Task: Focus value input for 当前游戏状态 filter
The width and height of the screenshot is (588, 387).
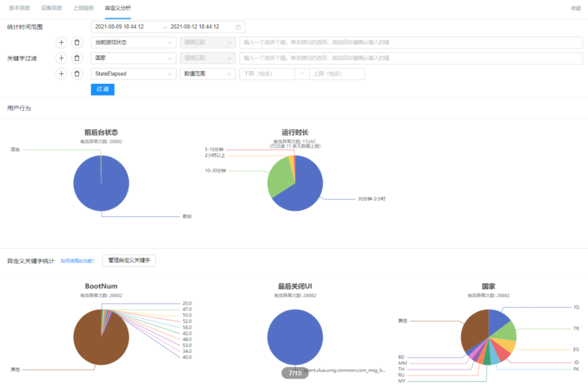Action: click(411, 42)
